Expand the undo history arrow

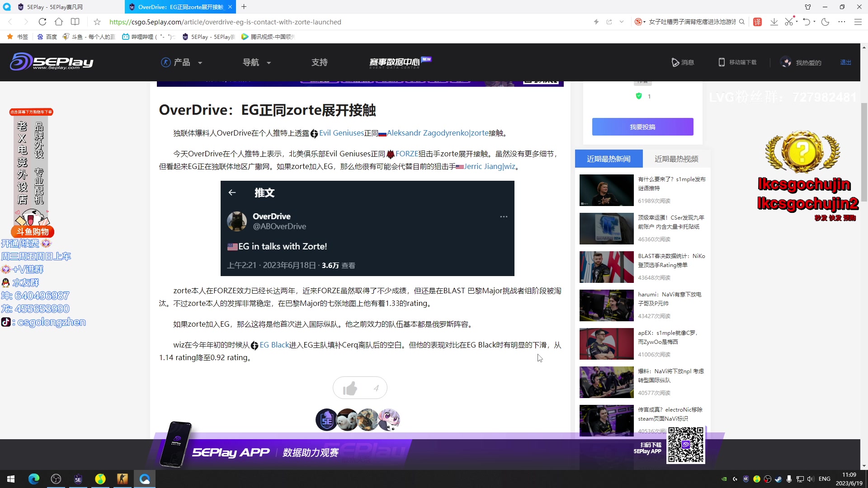coord(814,21)
